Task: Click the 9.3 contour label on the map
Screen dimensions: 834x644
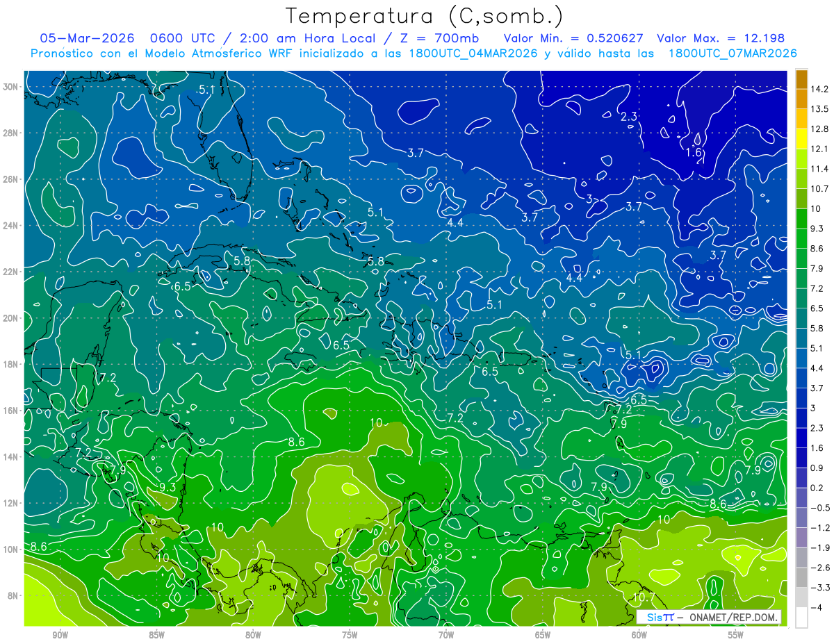Action: [x=167, y=487]
